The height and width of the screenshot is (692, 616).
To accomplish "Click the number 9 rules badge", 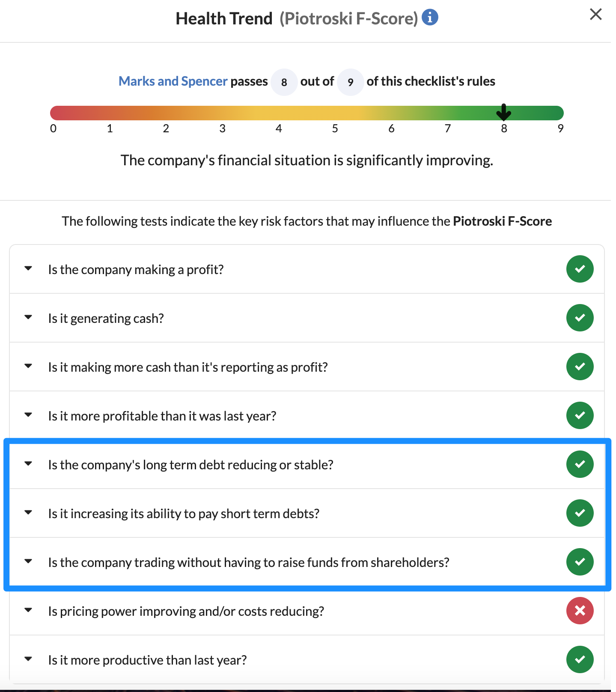I will 350,82.
